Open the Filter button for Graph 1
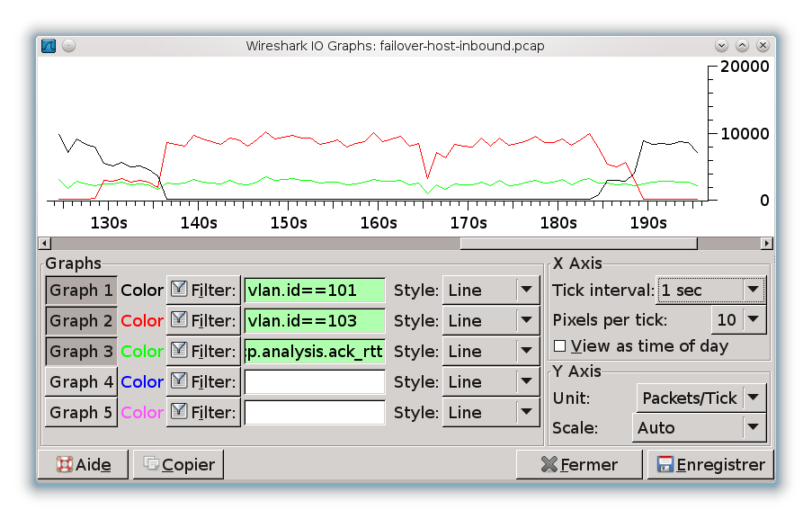 (203, 290)
